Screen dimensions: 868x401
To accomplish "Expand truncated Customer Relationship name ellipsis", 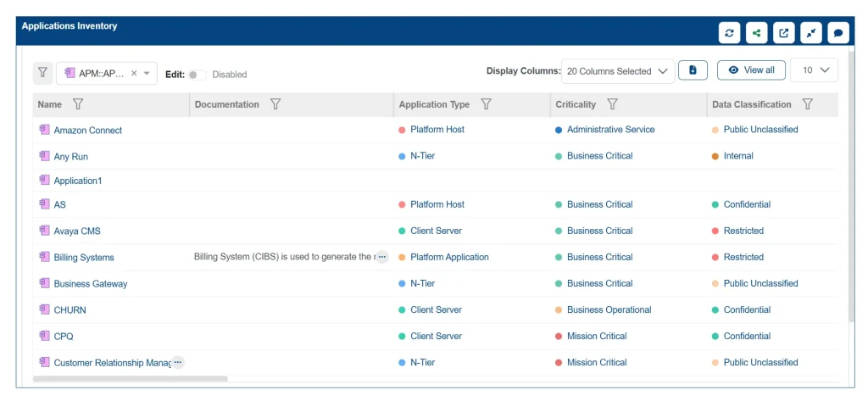I will 178,362.
